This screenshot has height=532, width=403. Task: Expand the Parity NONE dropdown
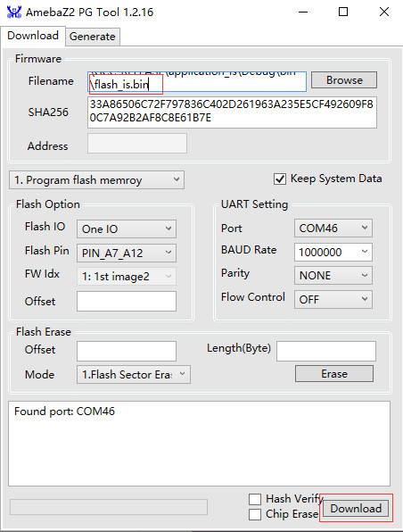click(333, 275)
